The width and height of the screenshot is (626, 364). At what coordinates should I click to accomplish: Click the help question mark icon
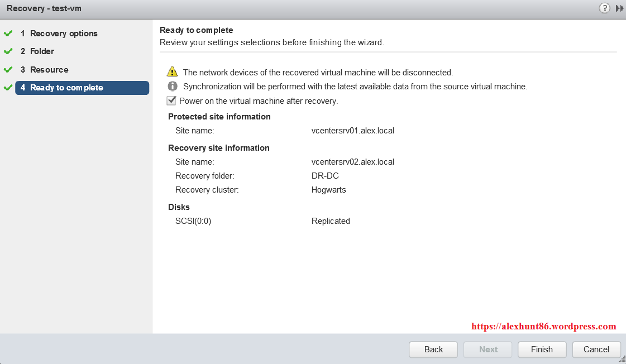tap(604, 8)
